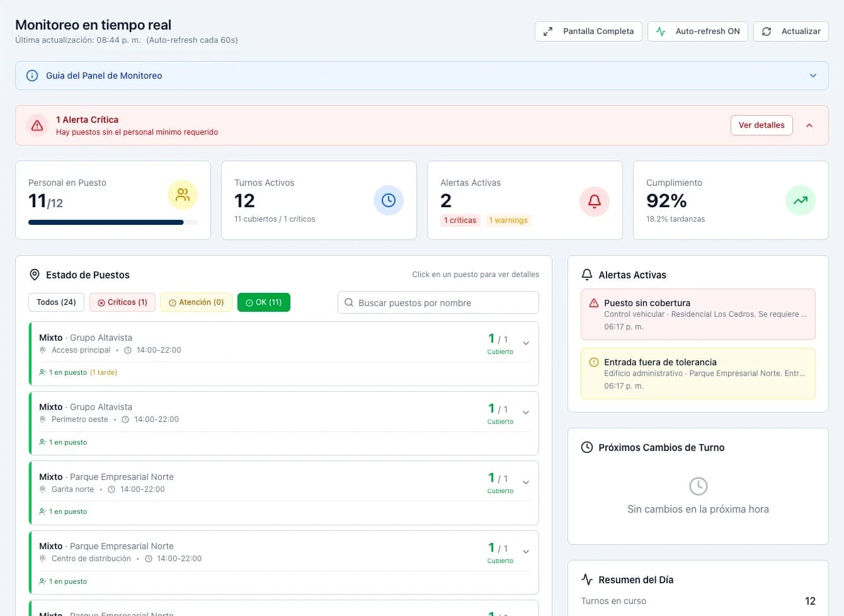This screenshot has width=844, height=616.
Task: Click the map pin icon beside Estado de Puestos
Action: pyautogui.click(x=35, y=275)
